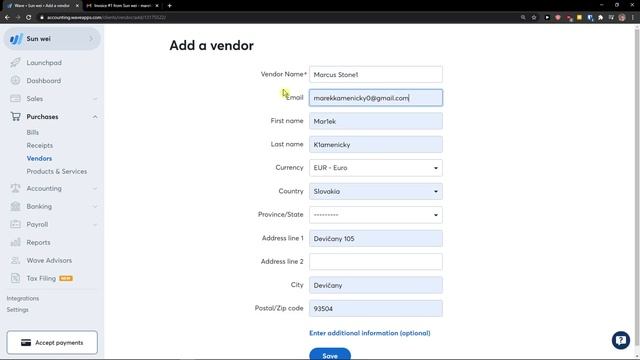Screen dimensions: 640x360
Task: Collapse the Purchases section chevron
Action: (x=95, y=117)
